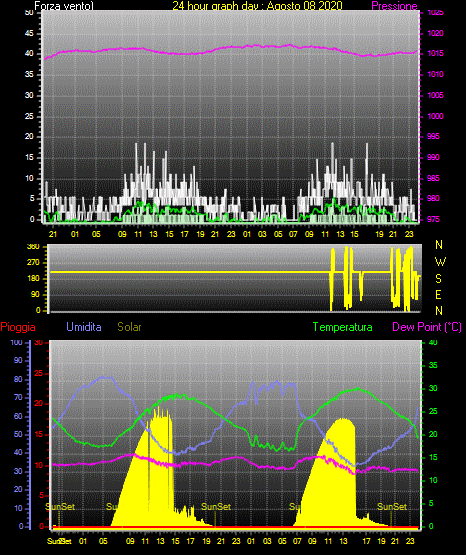Click the Pioggia legend label
This screenshot has height=555, width=466.
tap(18, 327)
